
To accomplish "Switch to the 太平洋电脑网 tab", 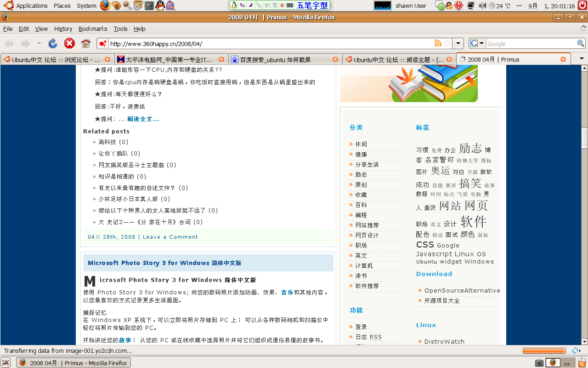I will click(171, 59).
